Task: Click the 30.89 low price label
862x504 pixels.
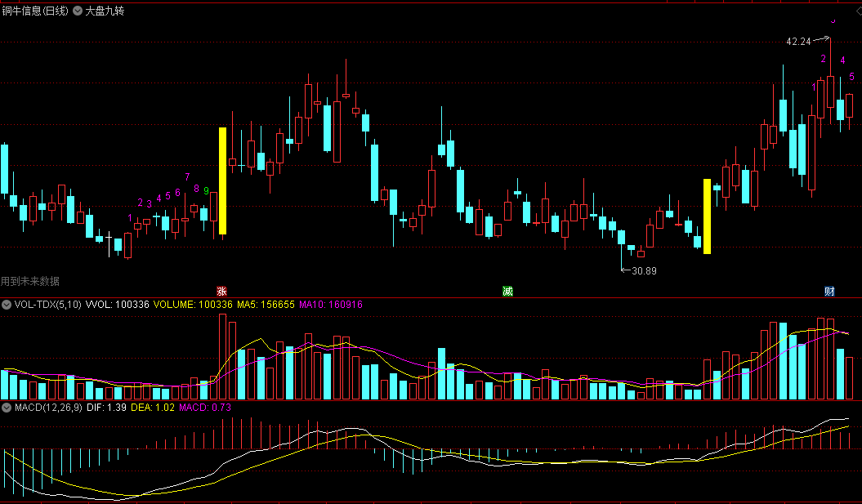Action: [x=645, y=271]
